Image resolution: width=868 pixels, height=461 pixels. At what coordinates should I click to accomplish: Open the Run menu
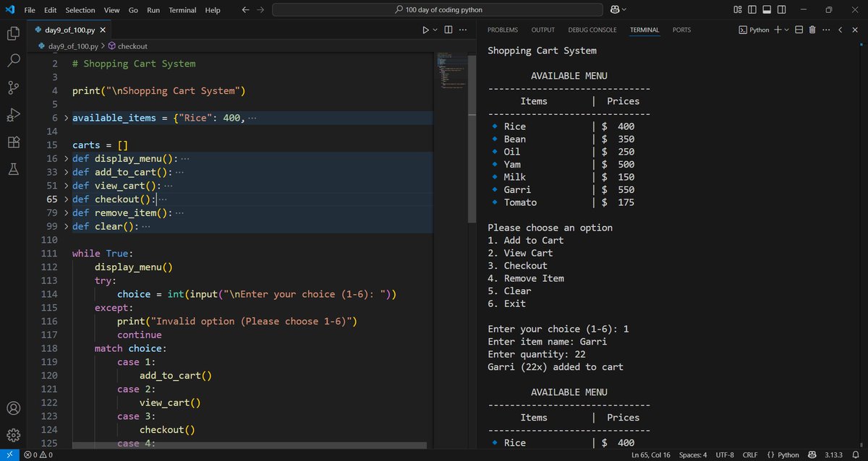point(153,10)
